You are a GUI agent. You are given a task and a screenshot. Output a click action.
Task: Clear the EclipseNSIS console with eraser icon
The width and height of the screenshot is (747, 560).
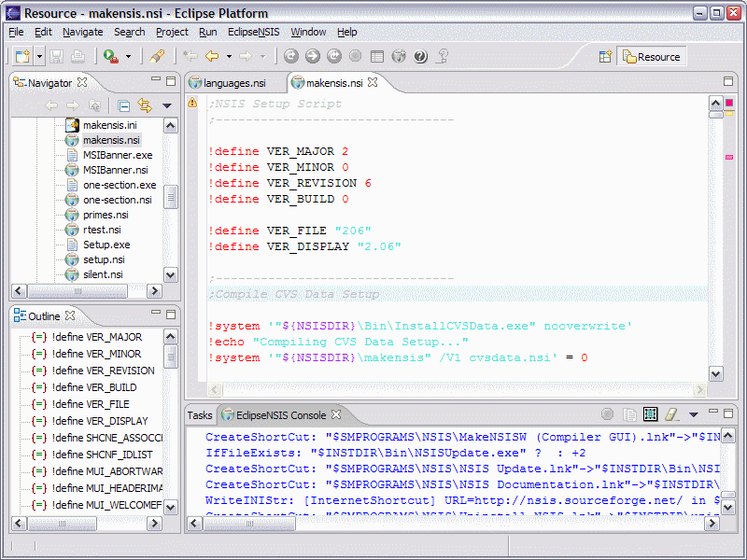(670, 414)
